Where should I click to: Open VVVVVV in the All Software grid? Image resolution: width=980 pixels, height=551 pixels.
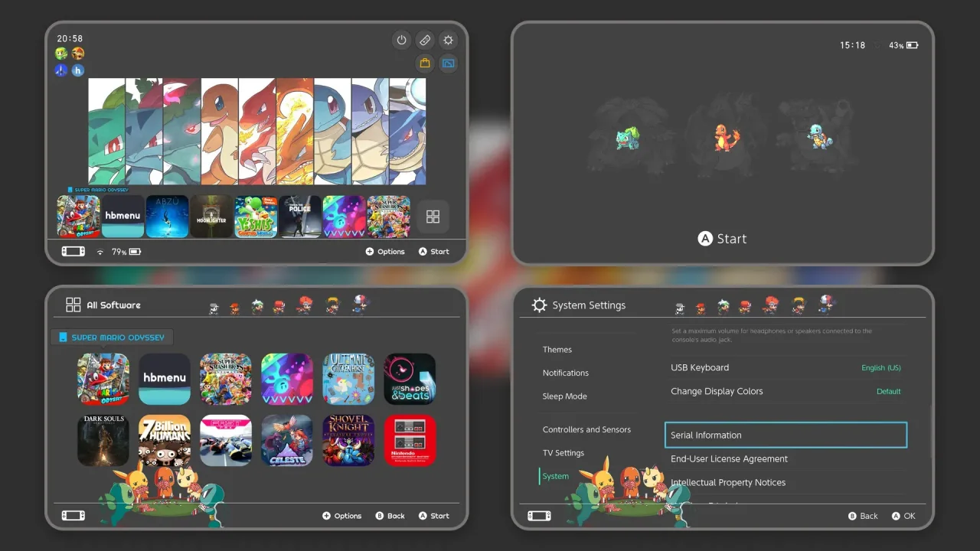[287, 379]
